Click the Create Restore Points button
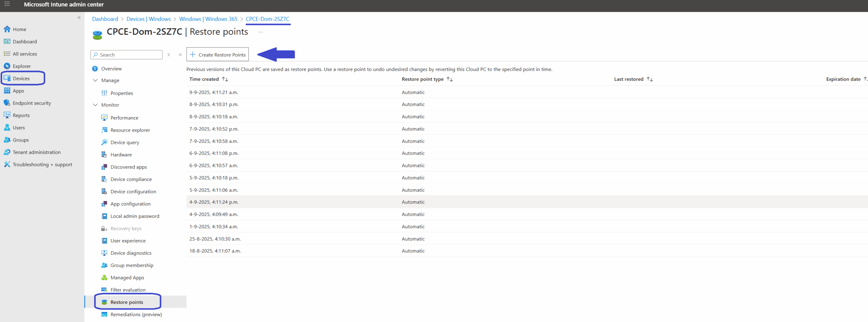868x322 pixels. click(x=218, y=55)
